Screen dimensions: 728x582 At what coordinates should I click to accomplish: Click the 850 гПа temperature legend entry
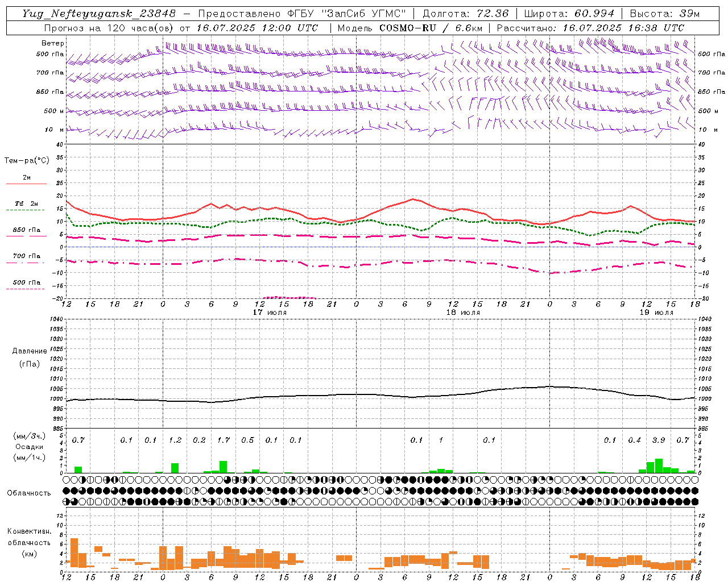point(26,230)
